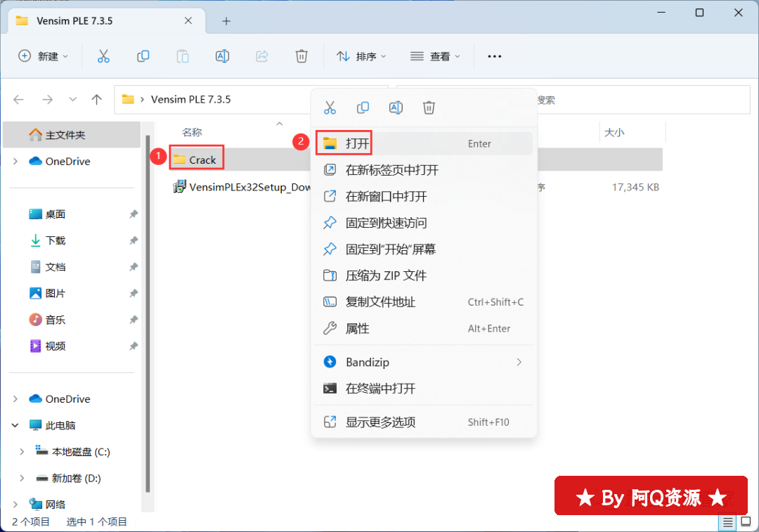Open a new tab with plus button

click(x=226, y=21)
